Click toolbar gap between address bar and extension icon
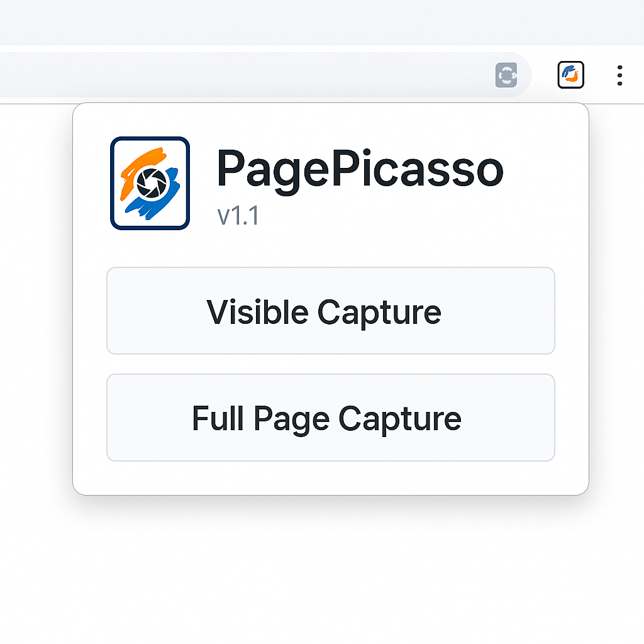 click(544, 75)
